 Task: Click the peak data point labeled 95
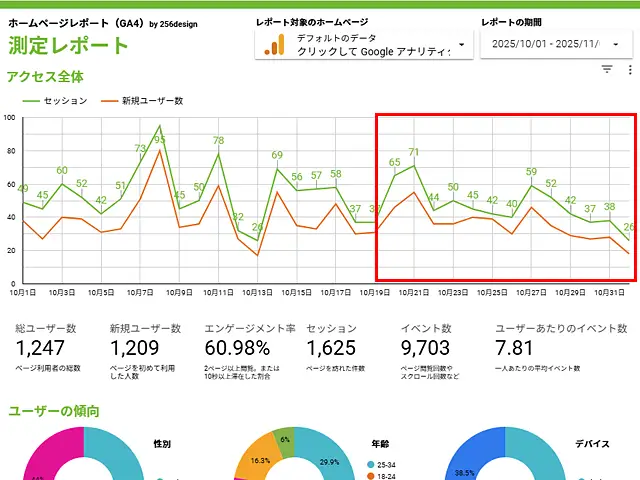pos(159,126)
